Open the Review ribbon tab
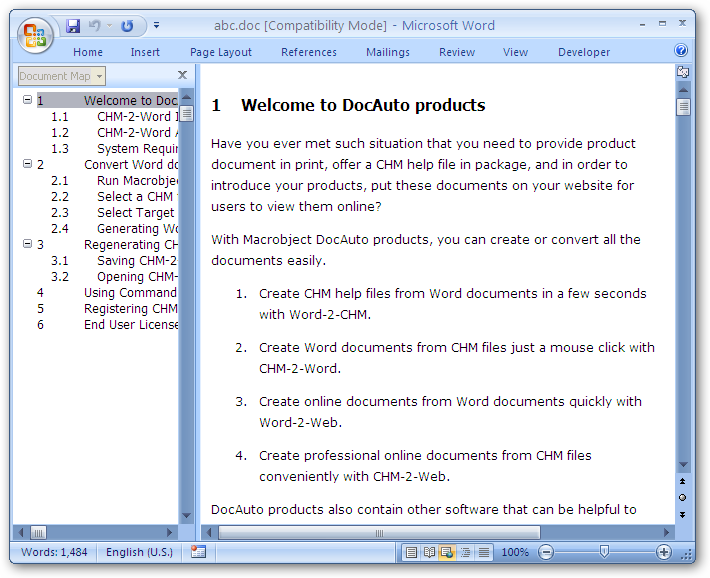710x578 pixels. click(x=457, y=52)
